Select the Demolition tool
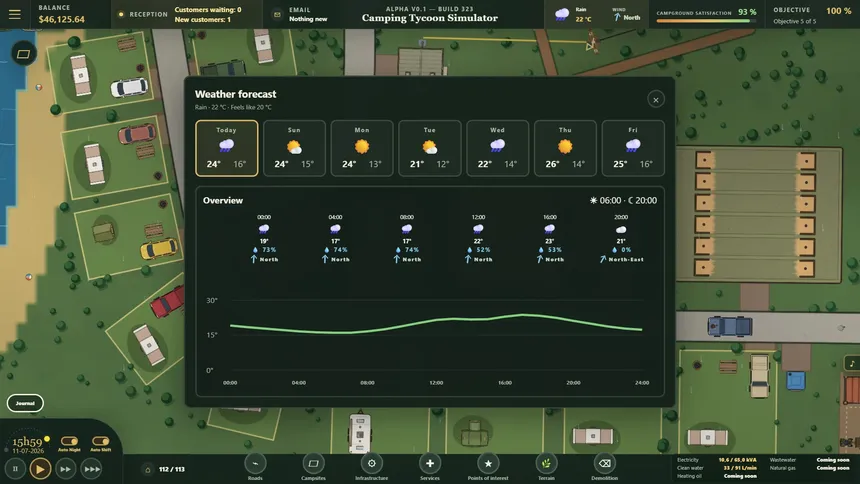The image size is (860, 484). pos(604,464)
